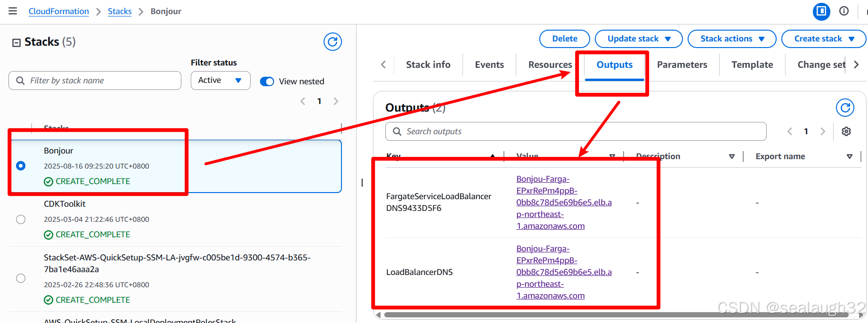Switch to the Events tab
The width and height of the screenshot is (868, 323).
pyautogui.click(x=489, y=65)
